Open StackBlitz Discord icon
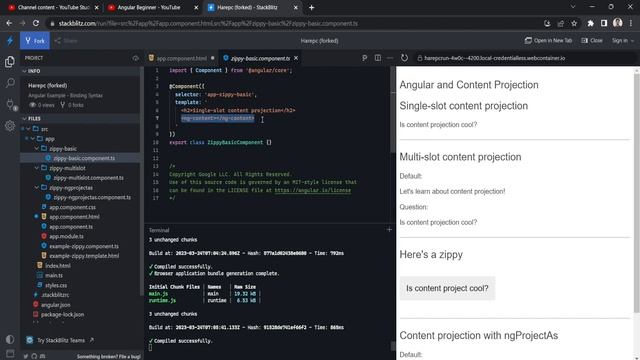Image resolution: width=640 pixels, height=360 pixels. click(42, 356)
